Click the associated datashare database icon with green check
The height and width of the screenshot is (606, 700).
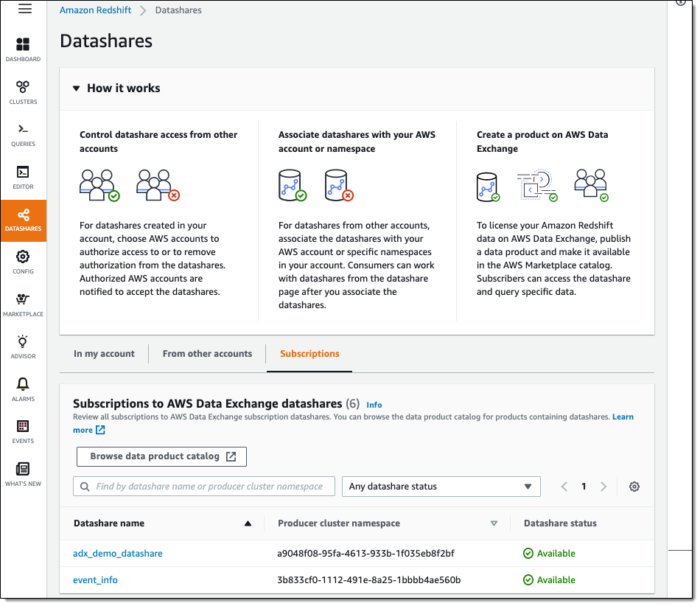[x=293, y=185]
